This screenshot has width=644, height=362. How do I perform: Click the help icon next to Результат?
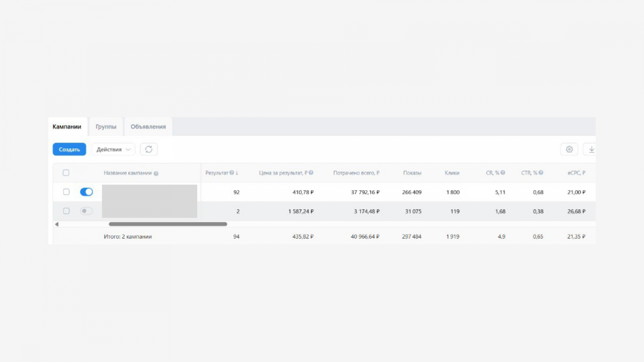coord(232,173)
